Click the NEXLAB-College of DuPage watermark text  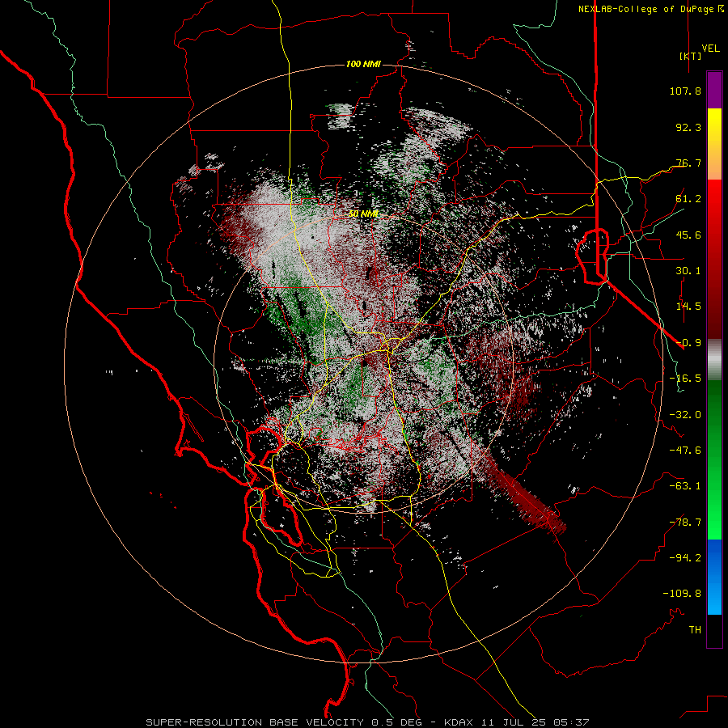[x=650, y=9]
